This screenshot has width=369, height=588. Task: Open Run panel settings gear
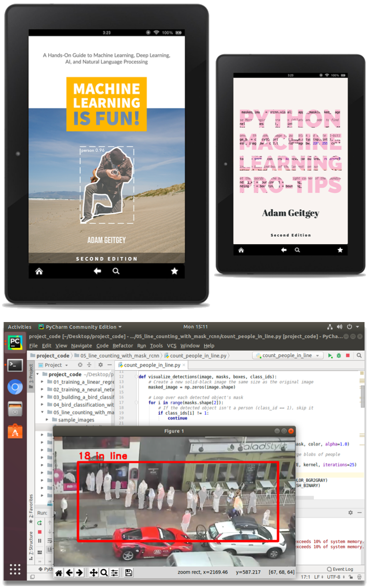(350, 513)
